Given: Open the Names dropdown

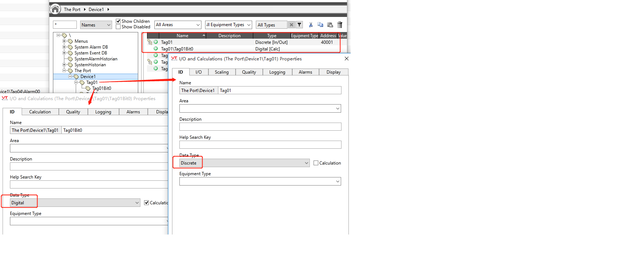Looking at the screenshot, I should pyautogui.click(x=96, y=25).
